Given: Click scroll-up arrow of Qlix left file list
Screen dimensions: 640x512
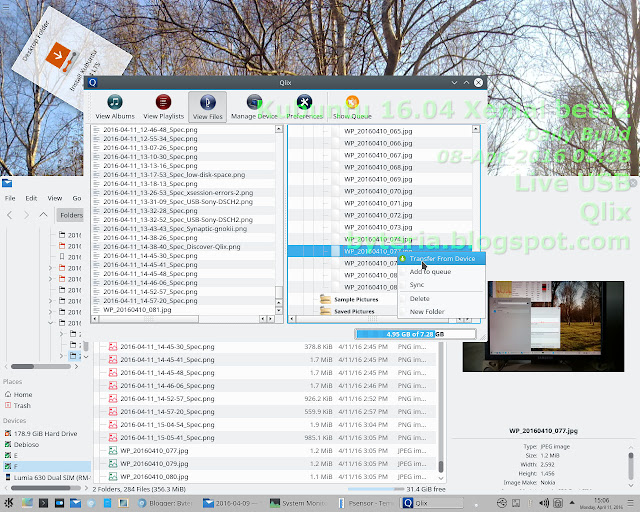Looking at the screenshot, I should 279,129.
